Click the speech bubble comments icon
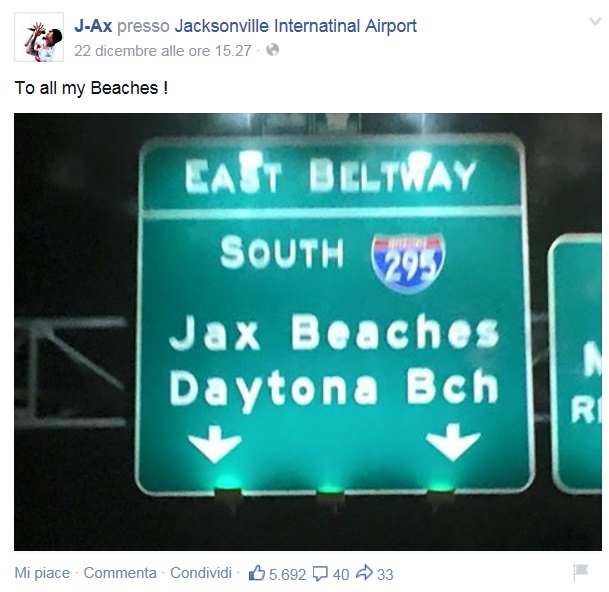 pos(320,574)
